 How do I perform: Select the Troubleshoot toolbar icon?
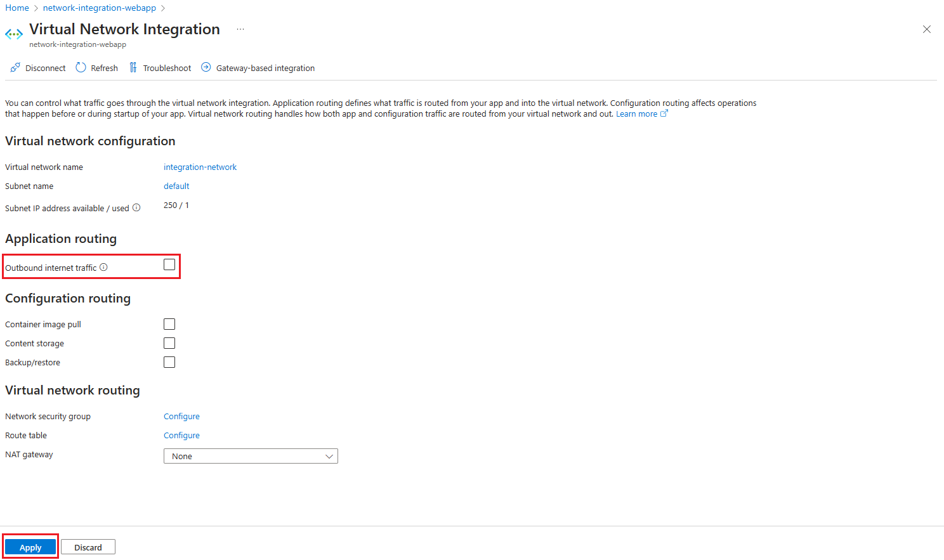click(x=133, y=67)
